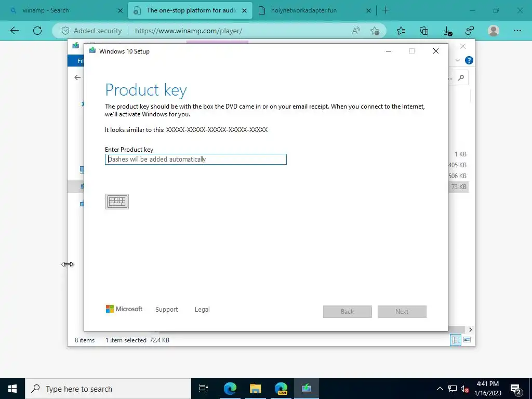Close the holynetworkadapter.fun tab
Viewport: 532px width, 399px height.
click(x=368, y=10)
